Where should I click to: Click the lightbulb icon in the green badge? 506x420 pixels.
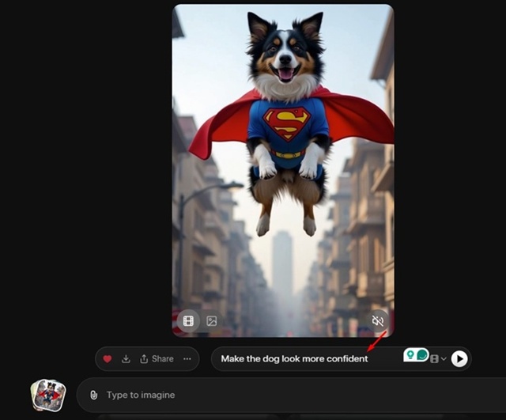point(410,354)
